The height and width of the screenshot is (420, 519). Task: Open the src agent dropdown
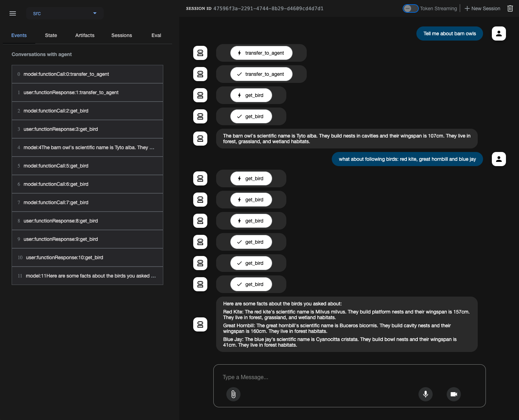coord(65,13)
